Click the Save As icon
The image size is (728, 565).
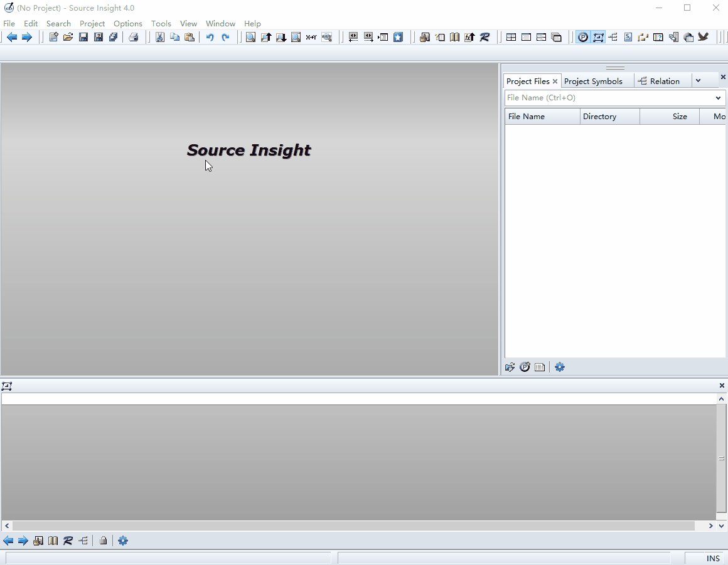(x=98, y=37)
